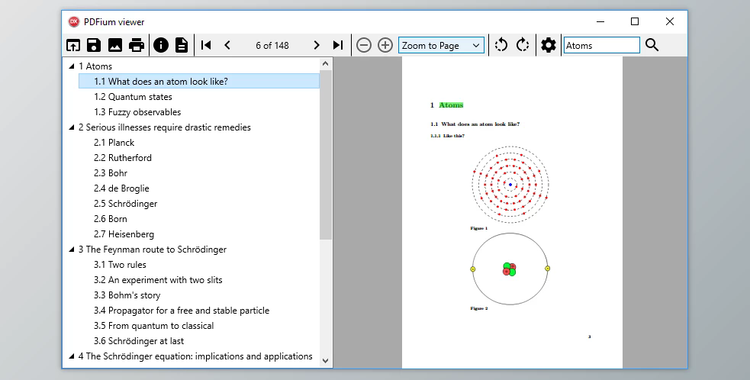The height and width of the screenshot is (380, 750).
Task: Click the PDFium viewer app logo
Action: [74, 22]
